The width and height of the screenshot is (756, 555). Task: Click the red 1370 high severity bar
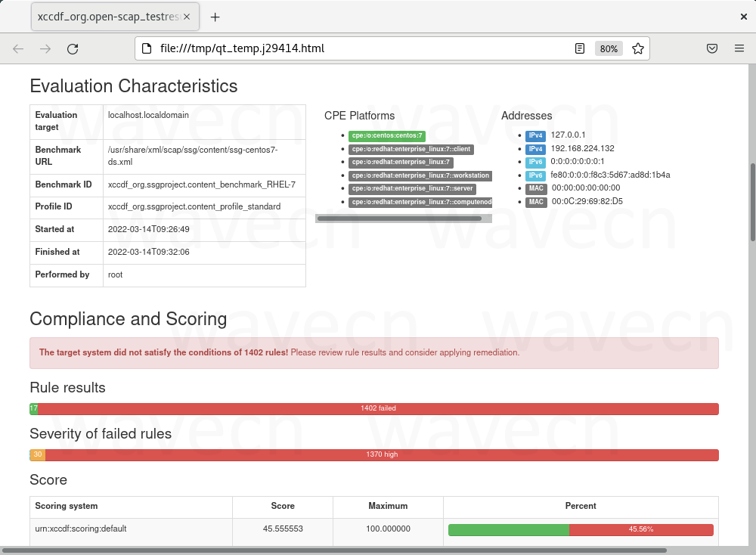382,454
